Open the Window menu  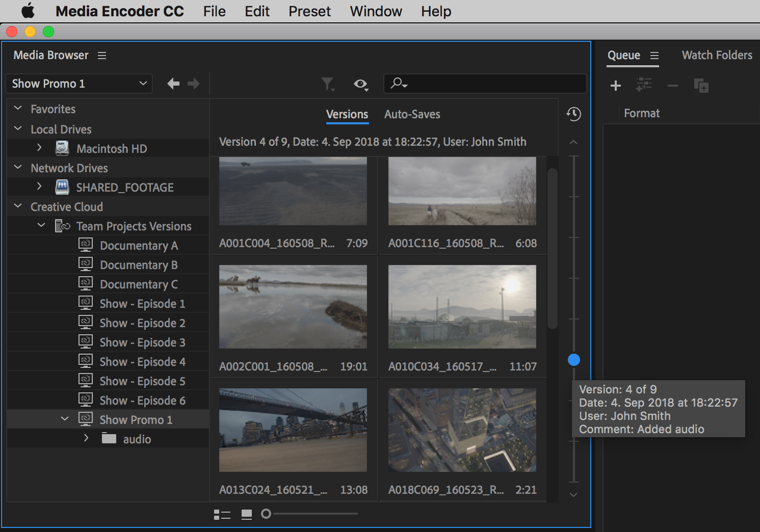point(376,11)
